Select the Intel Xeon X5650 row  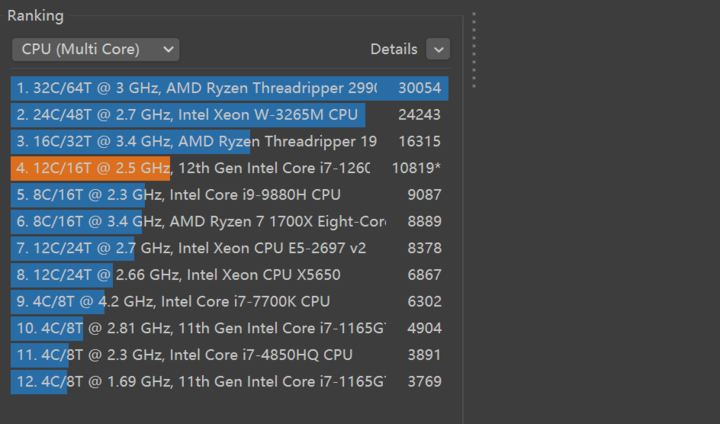point(200,274)
